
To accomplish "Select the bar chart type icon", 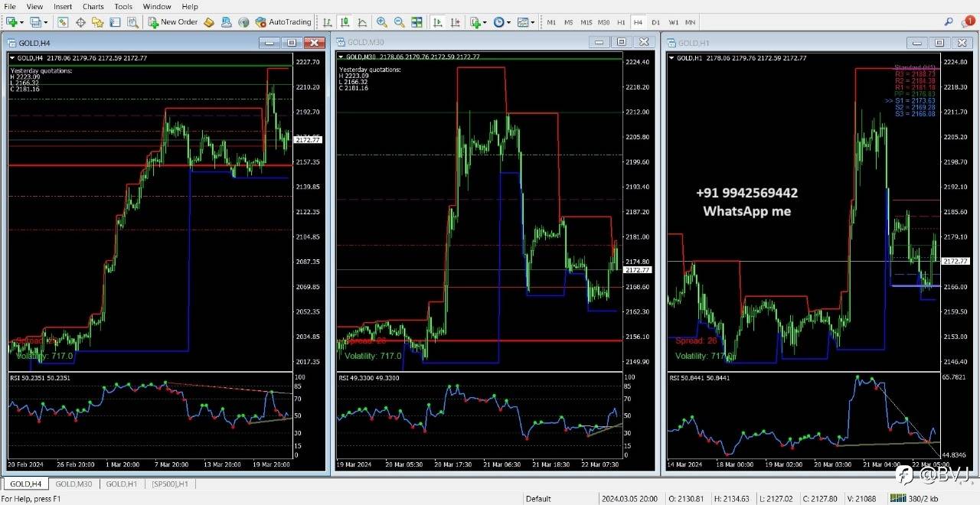I will [328, 22].
